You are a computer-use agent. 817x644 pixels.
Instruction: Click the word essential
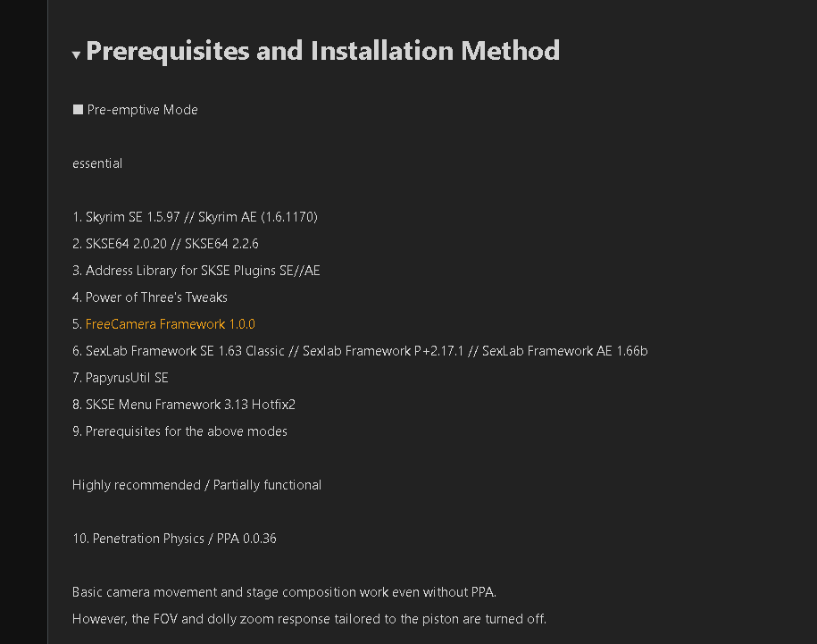pos(97,163)
